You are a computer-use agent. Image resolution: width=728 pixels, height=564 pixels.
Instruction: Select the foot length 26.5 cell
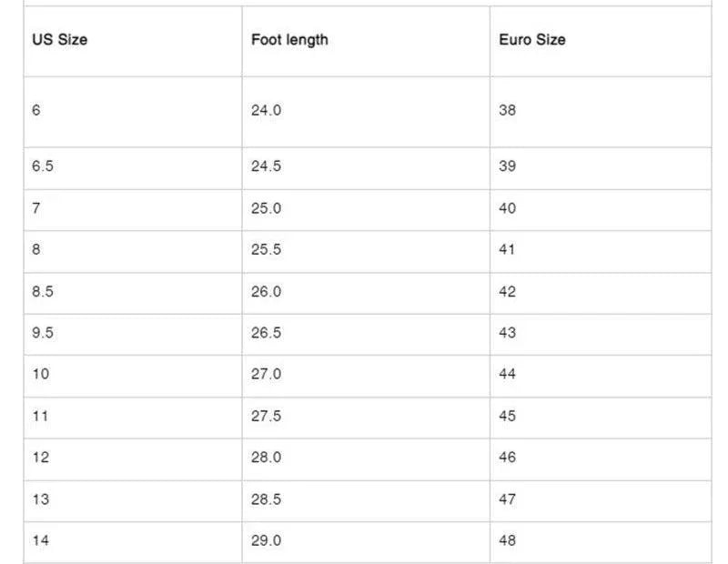tap(267, 333)
